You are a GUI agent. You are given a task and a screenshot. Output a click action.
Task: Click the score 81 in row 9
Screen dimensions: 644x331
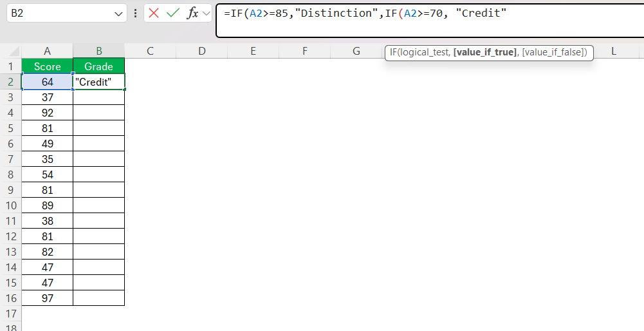[47, 190]
